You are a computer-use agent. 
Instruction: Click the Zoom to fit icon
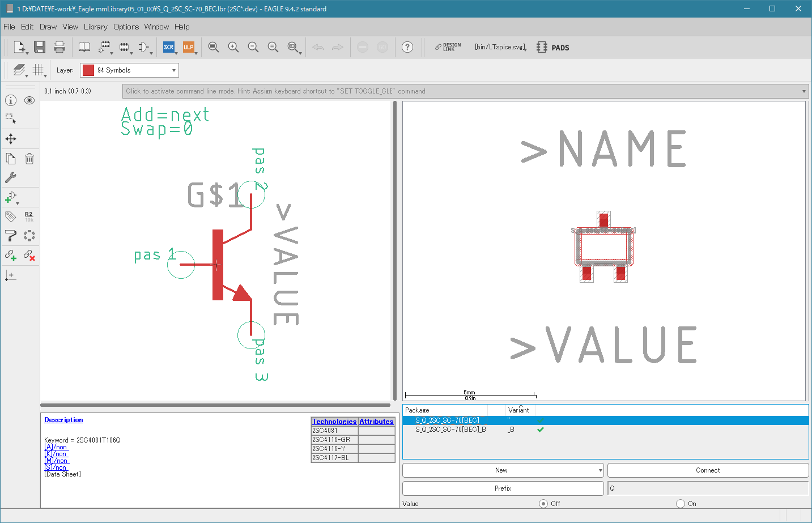[x=214, y=47]
